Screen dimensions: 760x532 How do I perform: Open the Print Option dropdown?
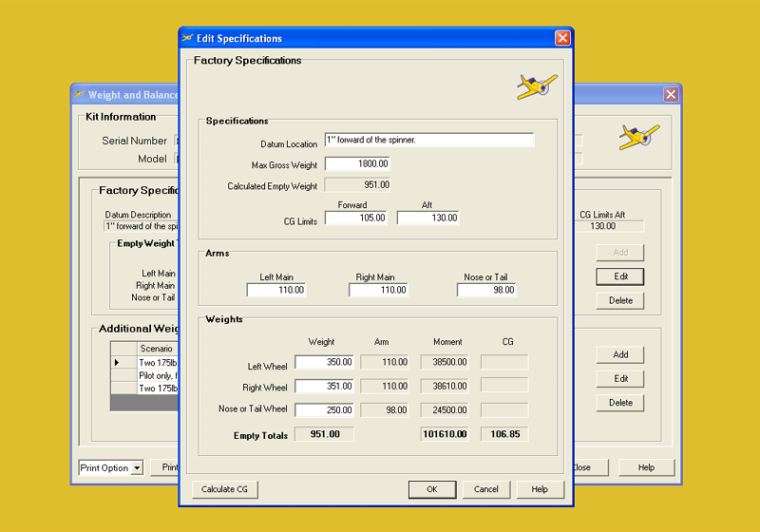click(x=137, y=467)
